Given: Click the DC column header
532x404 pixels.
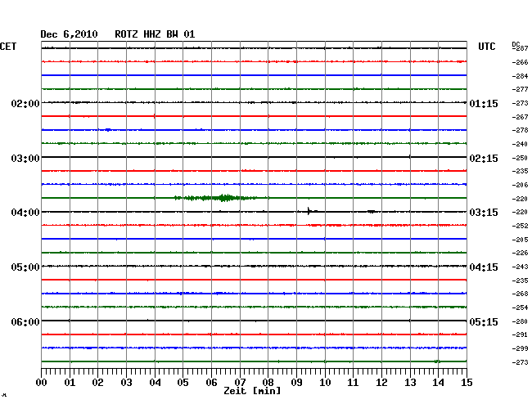Looking at the screenshot, I should (516, 44).
